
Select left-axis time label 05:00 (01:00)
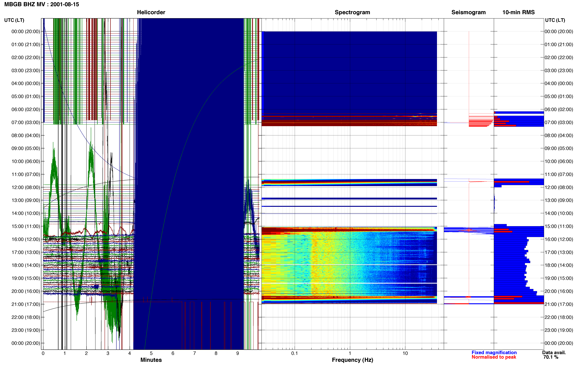coord(26,96)
